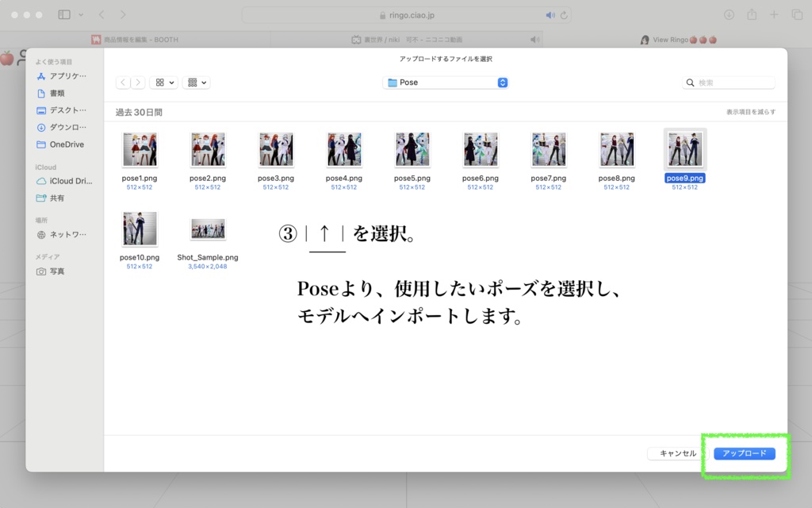Click the アップロード upload button

click(x=745, y=453)
